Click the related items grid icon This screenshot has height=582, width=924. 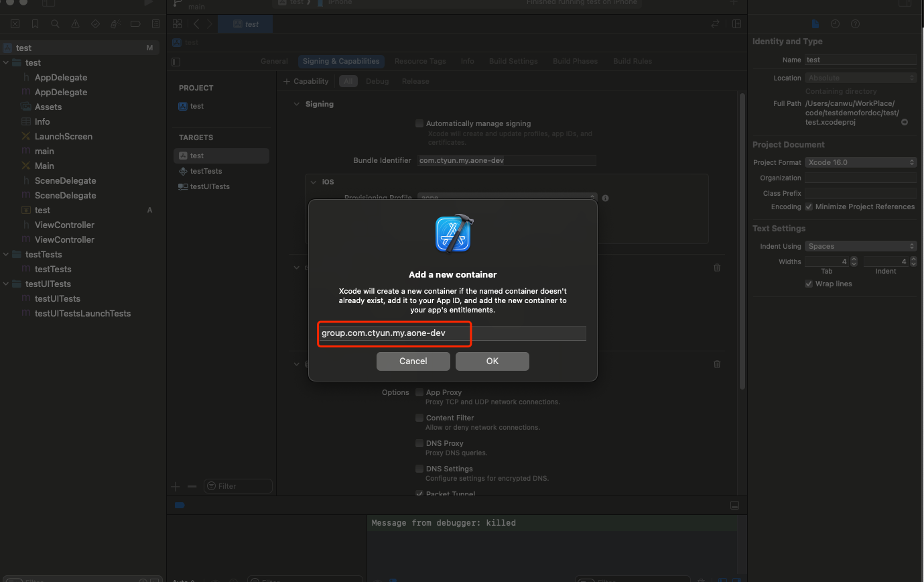point(177,23)
